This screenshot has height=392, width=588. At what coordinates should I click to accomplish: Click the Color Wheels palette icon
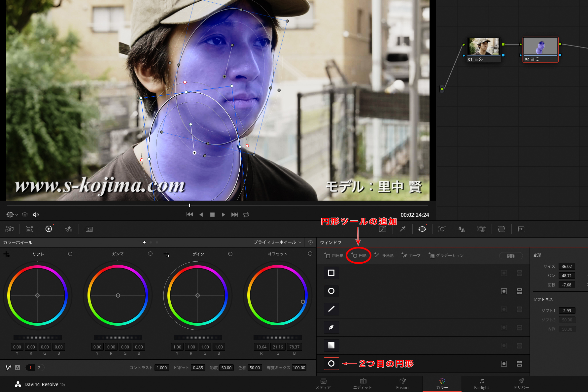pyautogui.click(x=49, y=229)
